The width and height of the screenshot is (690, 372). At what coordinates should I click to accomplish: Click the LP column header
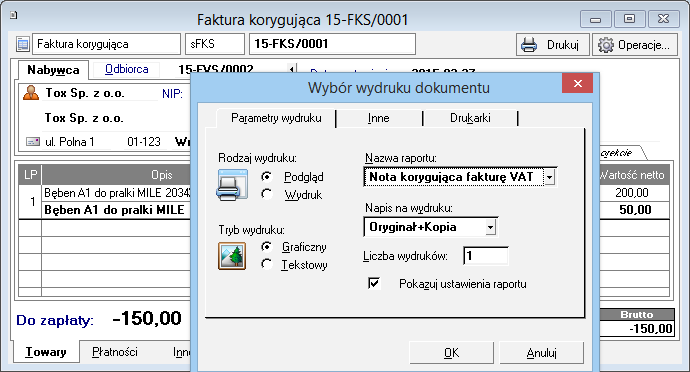[x=30, y=175]
